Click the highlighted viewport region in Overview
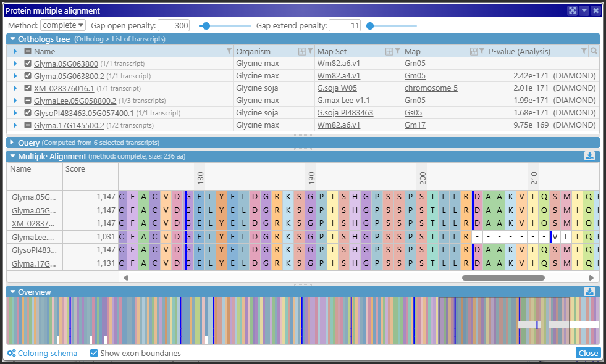The height and width of the screenshot is (364, 606). click(504, 320)
